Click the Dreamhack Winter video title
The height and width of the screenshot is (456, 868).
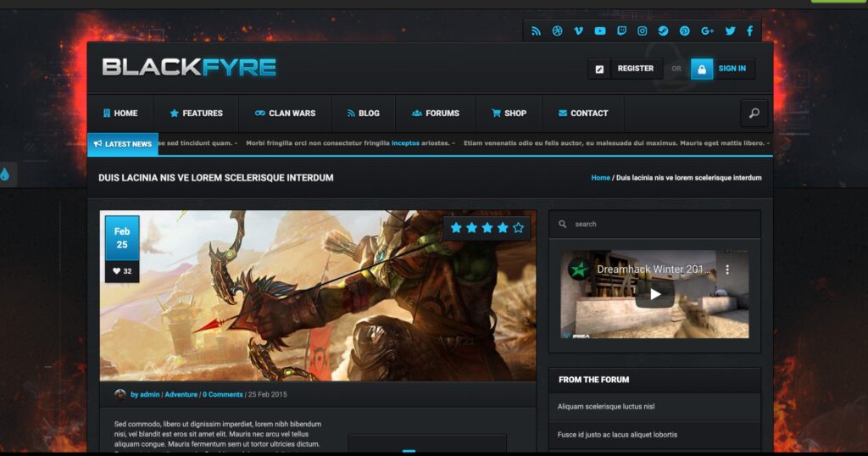click(654, 270)
